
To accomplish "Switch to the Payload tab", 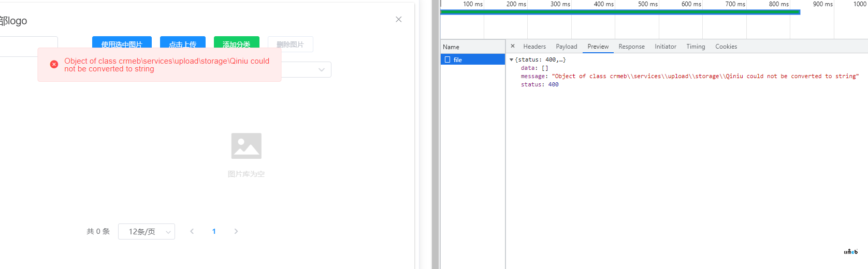I will (x=567, y=47).
